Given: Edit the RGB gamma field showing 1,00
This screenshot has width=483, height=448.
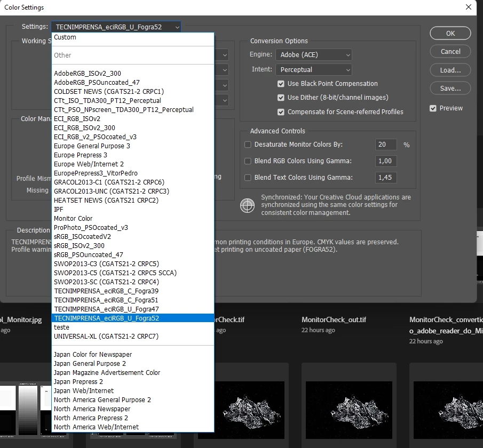Looking at the screenshot, I should click(x=386, y=161).
